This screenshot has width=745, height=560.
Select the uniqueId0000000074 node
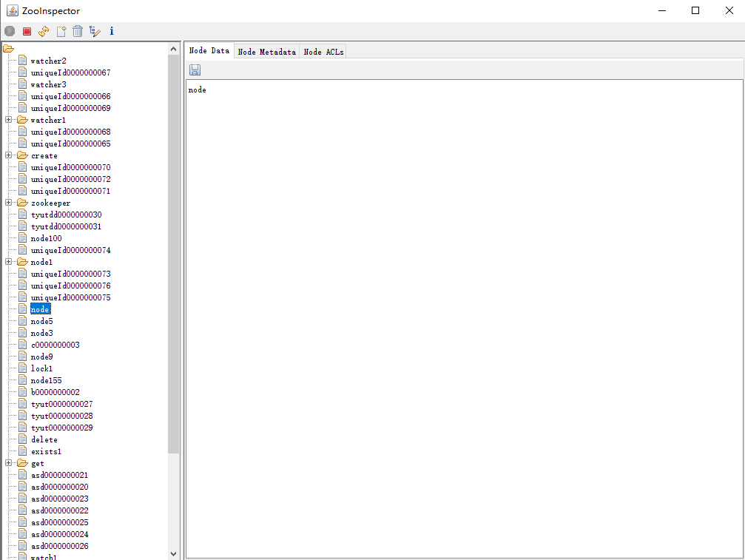[x=71, y=250]
